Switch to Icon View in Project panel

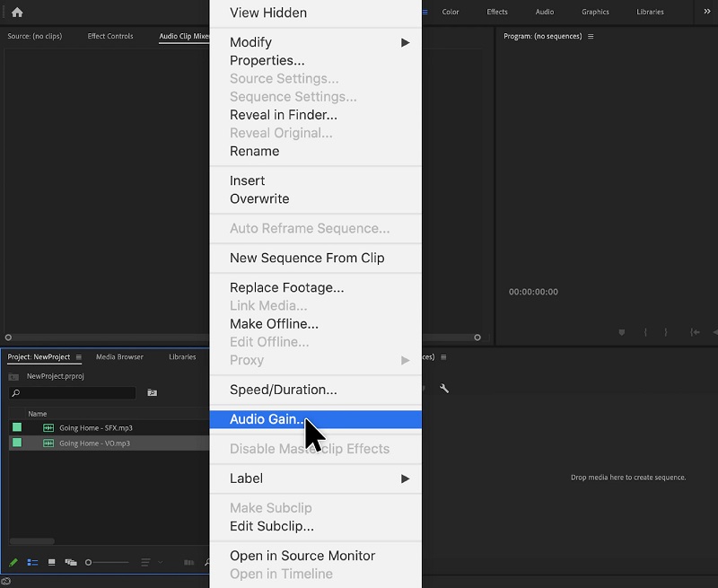(x=51, y=563)
